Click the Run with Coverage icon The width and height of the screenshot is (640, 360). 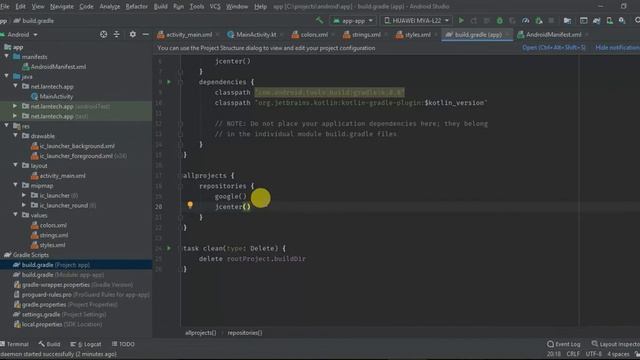point(512,20)
